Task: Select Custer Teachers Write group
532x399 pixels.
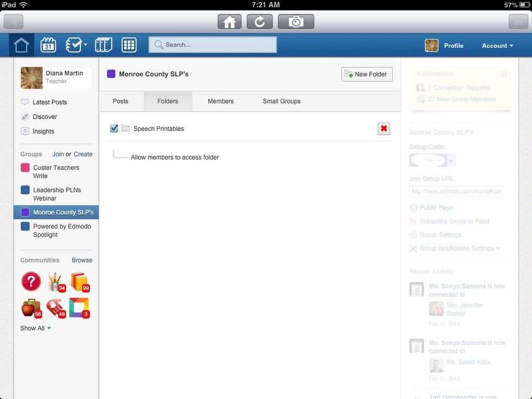Action: (x=56, y=172)
